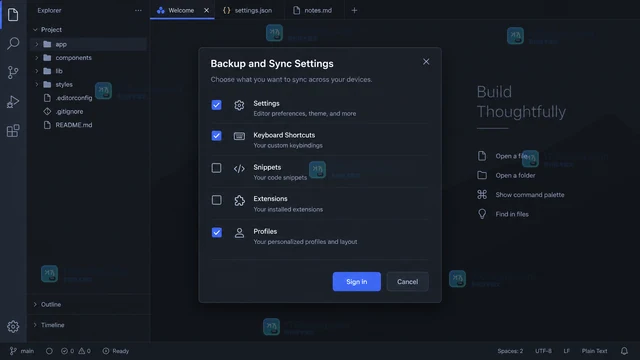Click the Profiles person icon

pos(239,233)
